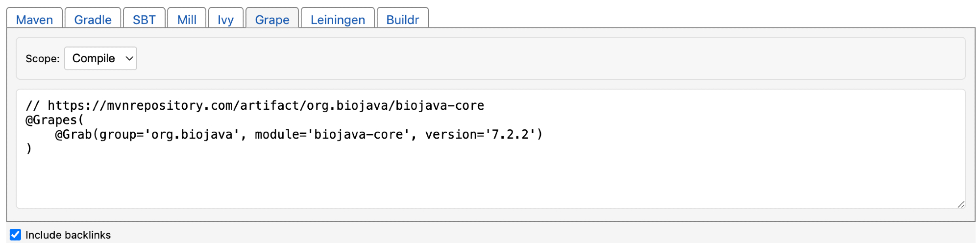Image resolution: width=980 pixels, height=243 pixels.
Task: Open the Leiningen tab
Action: [338, 20]
